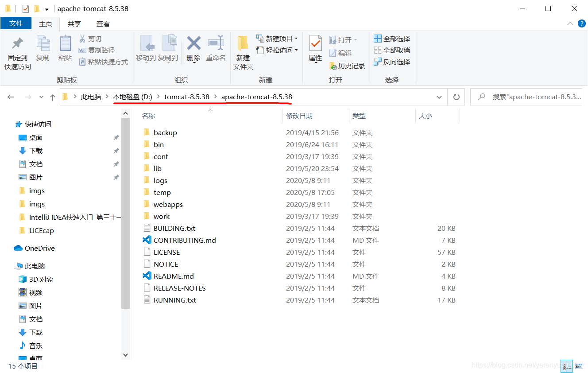The height and width of the screenshot is (373, 588).
Task: Click Edit (编辑) in ribbon
Action: [x=340, y=53]
